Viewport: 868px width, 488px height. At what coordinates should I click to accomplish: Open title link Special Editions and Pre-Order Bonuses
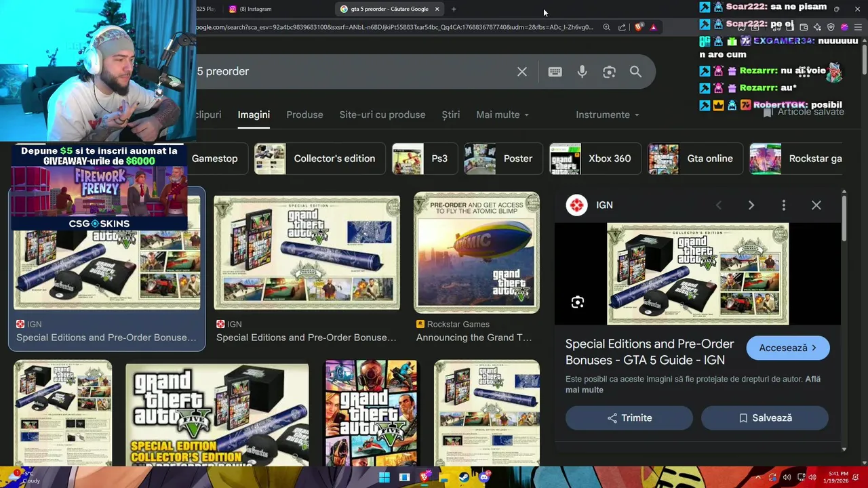tap(650, 352)
